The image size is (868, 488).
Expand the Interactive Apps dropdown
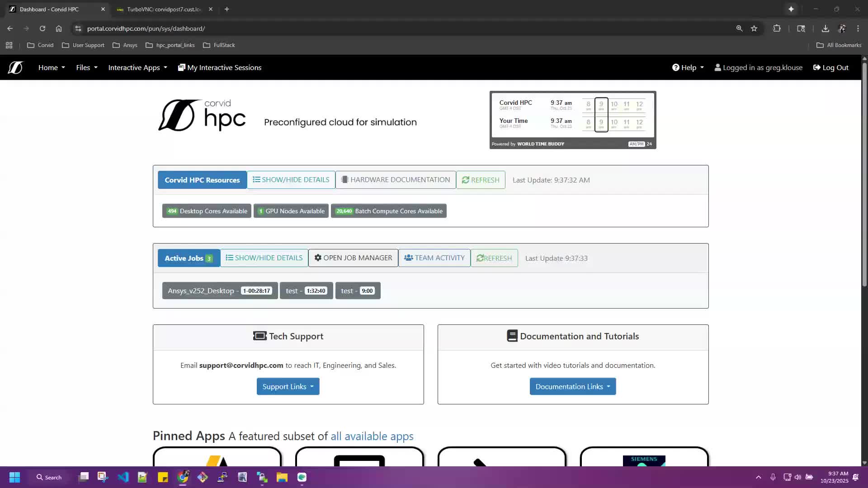coord(137,68)
